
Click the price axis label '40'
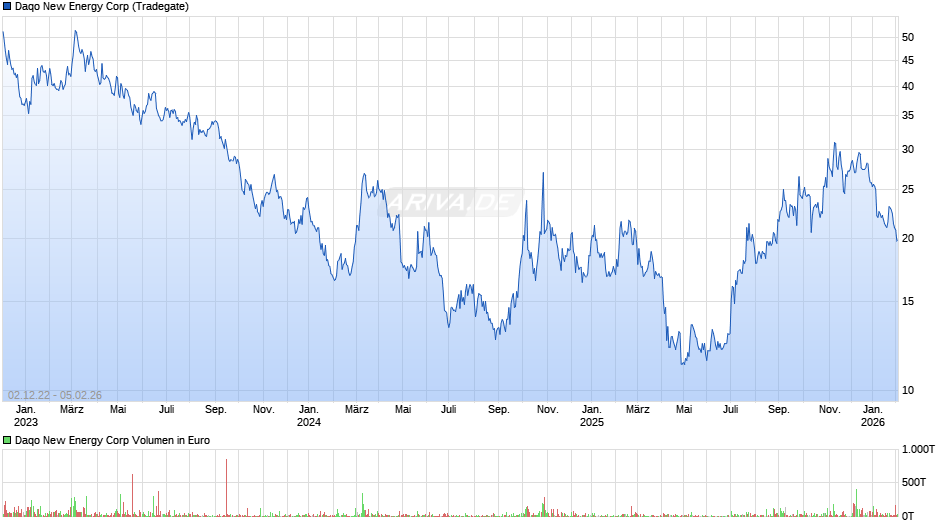tap(908, 86)
